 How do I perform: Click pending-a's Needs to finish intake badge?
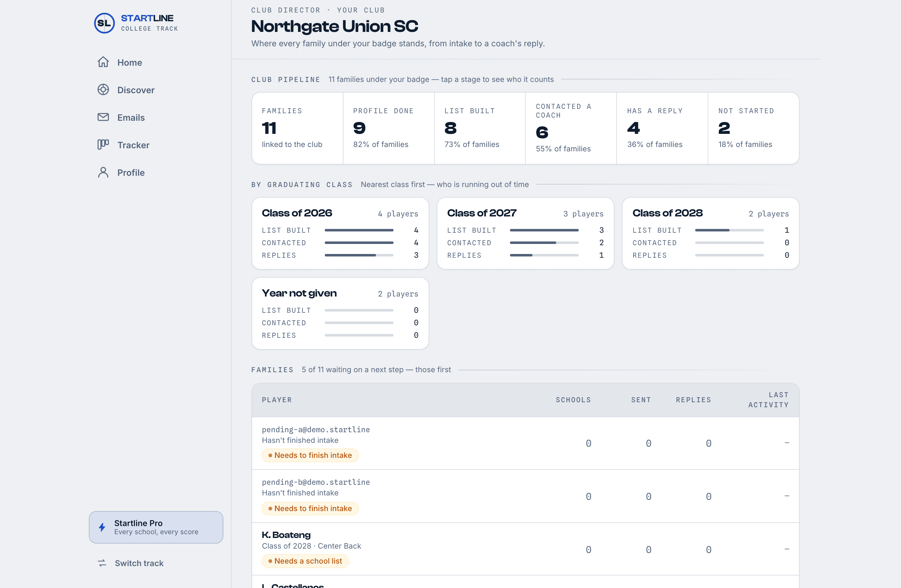(x=310, y=455)
